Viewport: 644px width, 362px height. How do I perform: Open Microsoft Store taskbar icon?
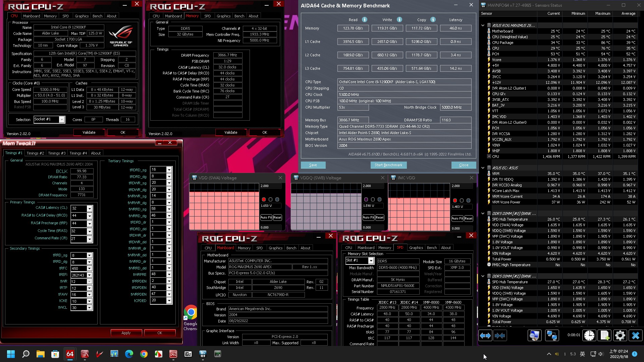(55, 354)
